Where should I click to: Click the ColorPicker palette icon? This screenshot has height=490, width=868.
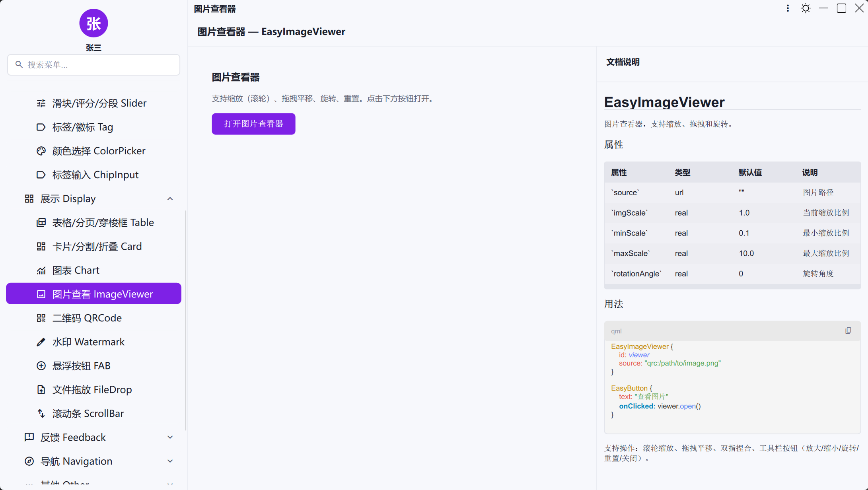tap(41, 151)
